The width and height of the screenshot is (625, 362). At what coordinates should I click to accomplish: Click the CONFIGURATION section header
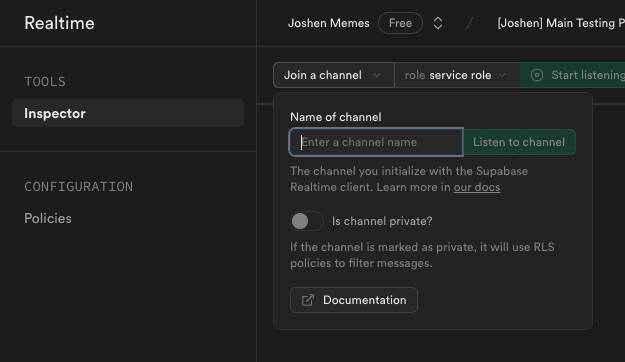point(79,187)
